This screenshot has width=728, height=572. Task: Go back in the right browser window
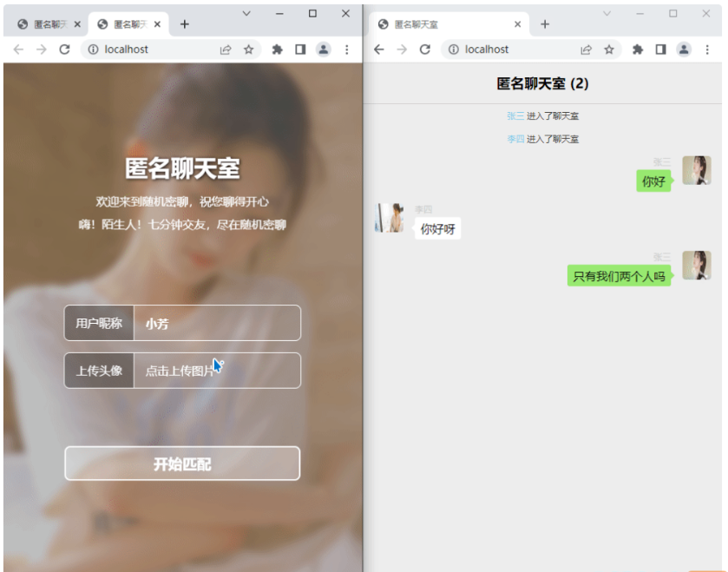click(378, 49)
